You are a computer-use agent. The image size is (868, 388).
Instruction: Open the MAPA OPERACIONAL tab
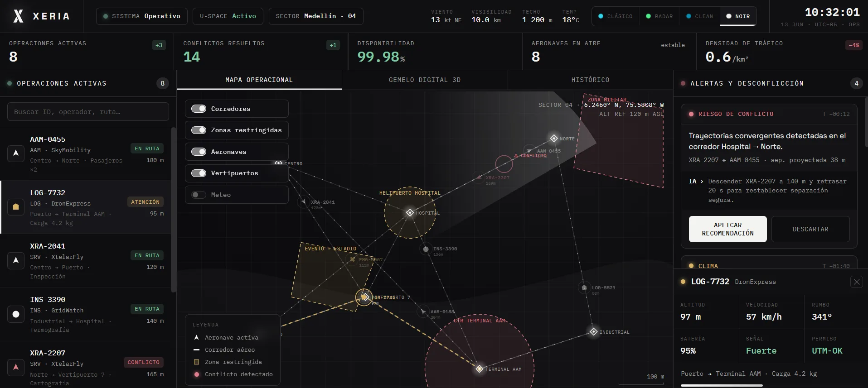259,80
